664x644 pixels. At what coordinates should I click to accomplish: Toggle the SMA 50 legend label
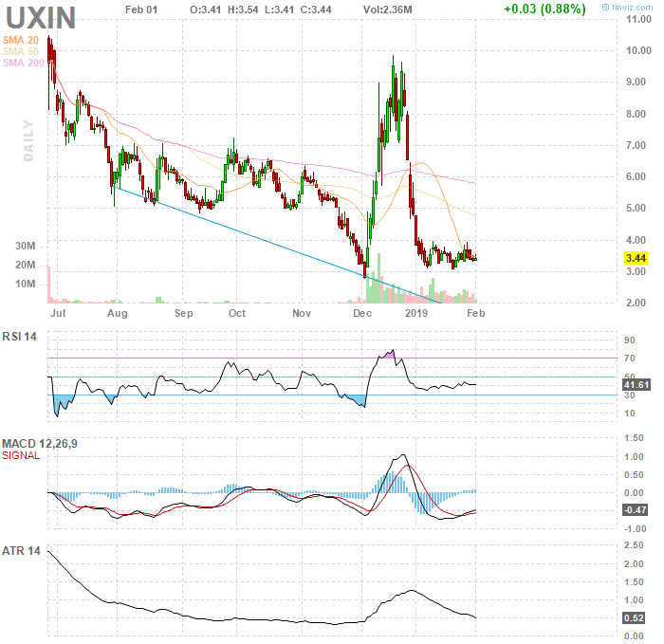pyautogui.click(x=20, y=51)
